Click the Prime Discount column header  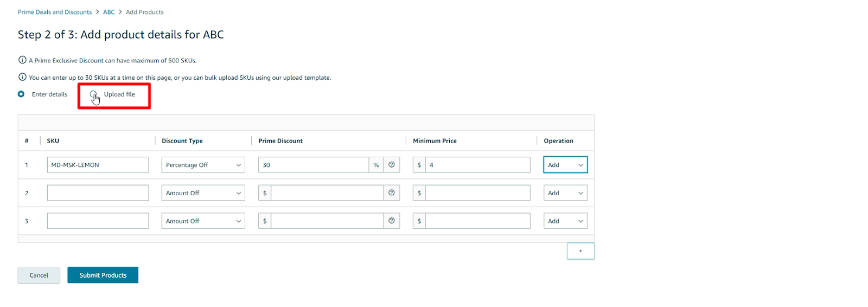[280, 141]
